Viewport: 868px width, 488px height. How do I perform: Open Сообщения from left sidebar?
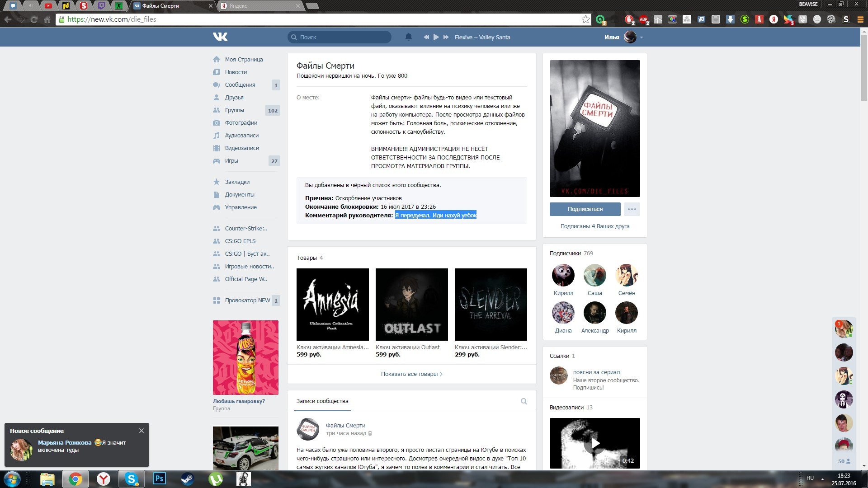point(240,84)
